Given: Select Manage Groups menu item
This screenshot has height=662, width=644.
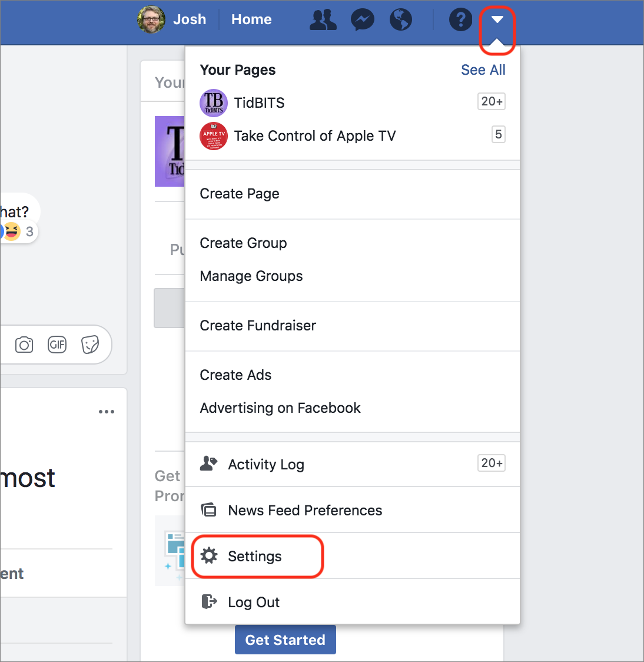Looking at the screenshot, I should pos(353,276).
